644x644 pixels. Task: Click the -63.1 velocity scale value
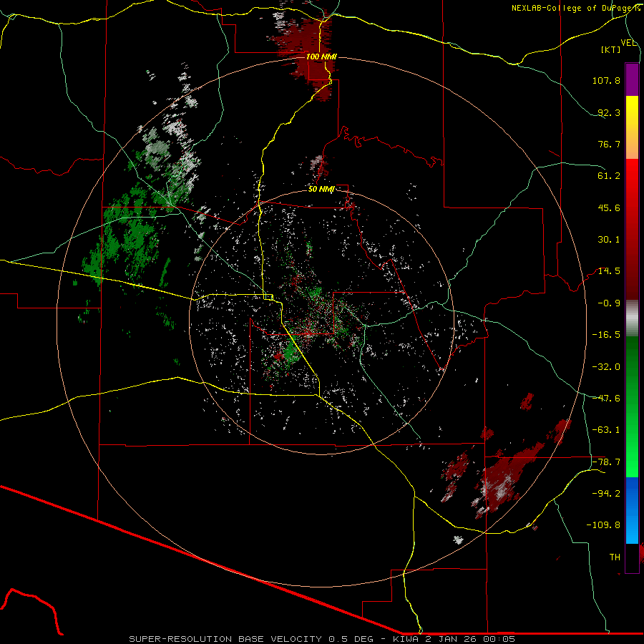[606, 430]
